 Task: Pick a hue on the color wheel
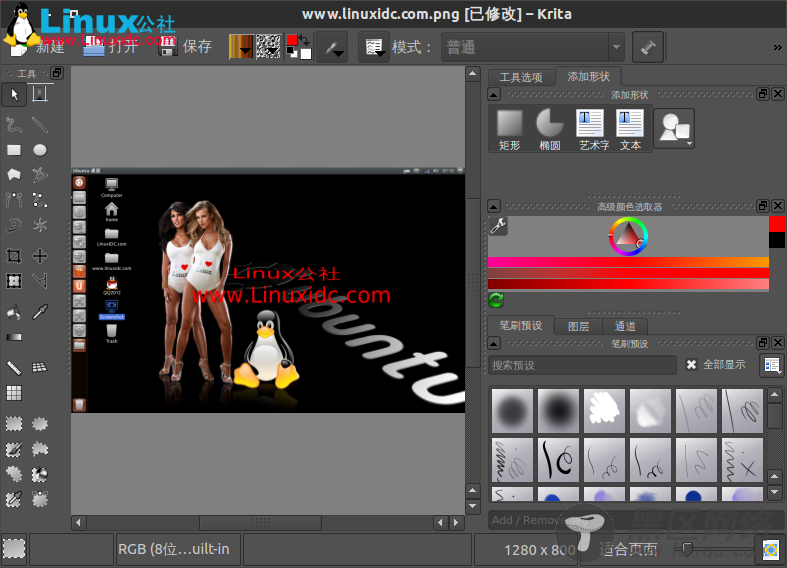(628, 236)
